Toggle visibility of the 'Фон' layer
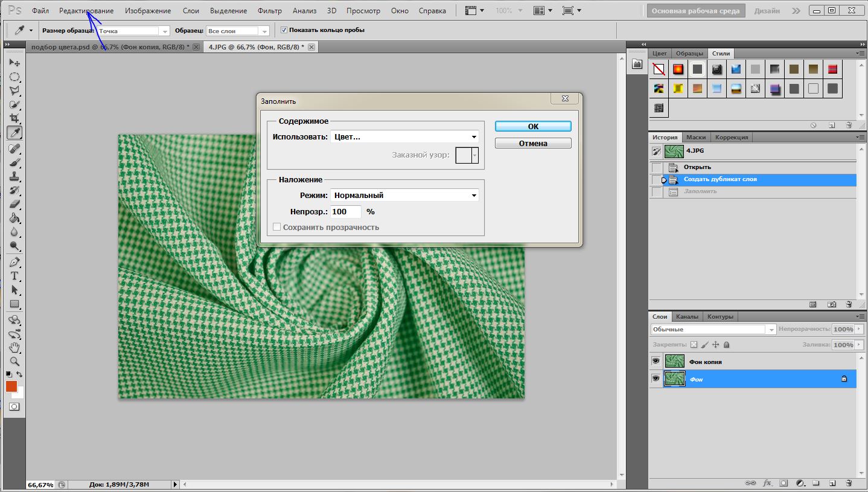Viewport: 868px width, 492px height. [x=656, y=379]
